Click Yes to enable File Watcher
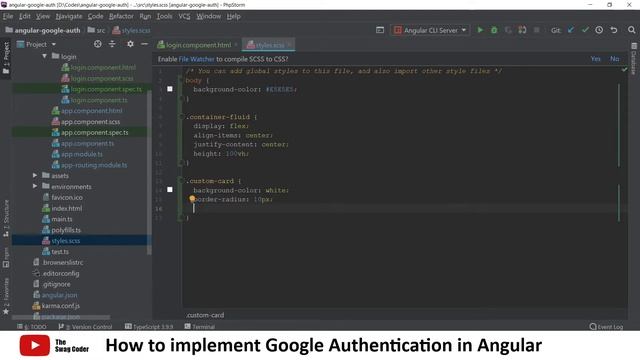640x360 pixels. pyautogui.click(x=596, y=59)
